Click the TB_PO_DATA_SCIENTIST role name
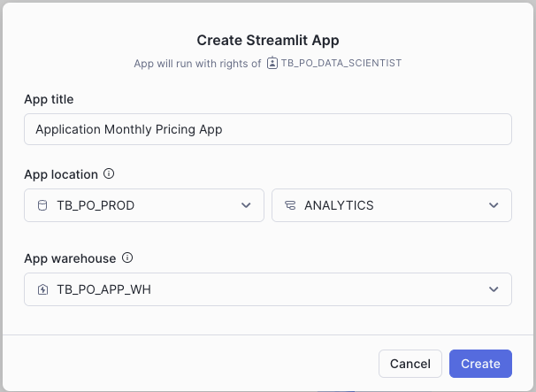 (341, 64)
